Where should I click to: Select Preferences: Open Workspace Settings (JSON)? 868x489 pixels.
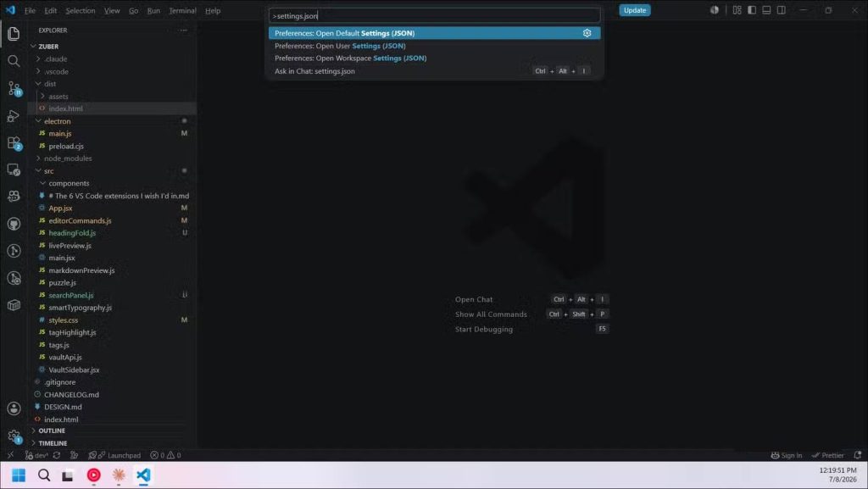coord(434,58)
